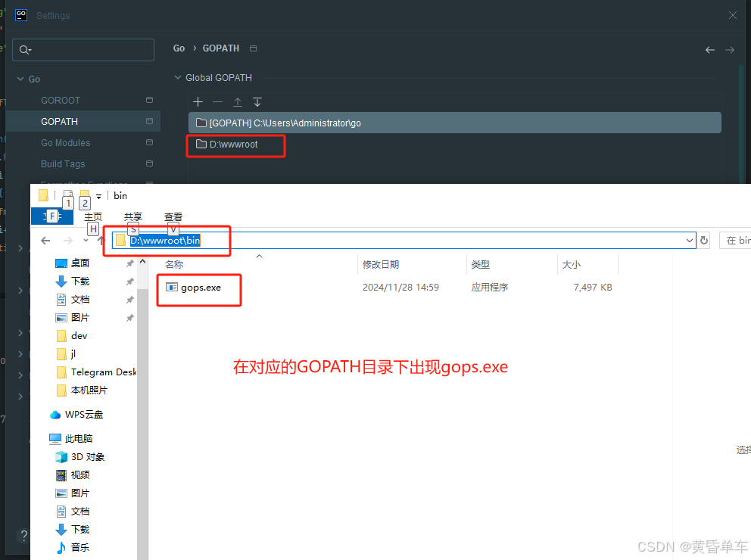This screenshot has height=560, width=751.
Task: Open the address bar history dropdown
Action: tap(689, 241)
